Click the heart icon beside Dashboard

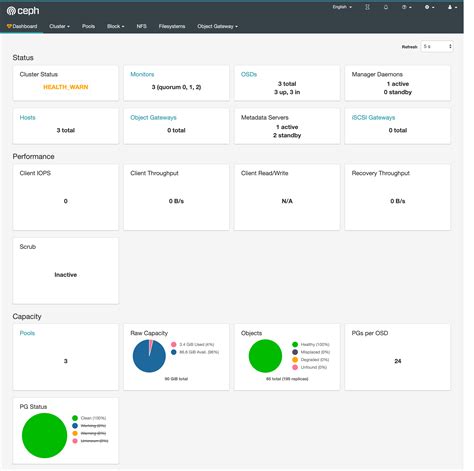pos(9,26)
